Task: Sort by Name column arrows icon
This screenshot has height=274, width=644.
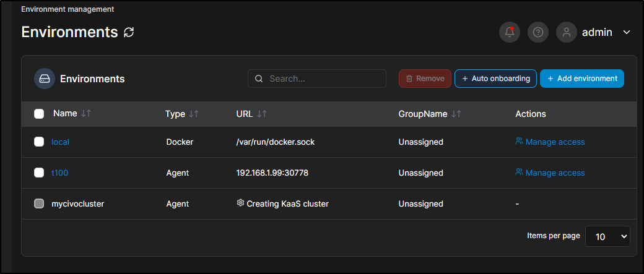Action: pos(86,114)
